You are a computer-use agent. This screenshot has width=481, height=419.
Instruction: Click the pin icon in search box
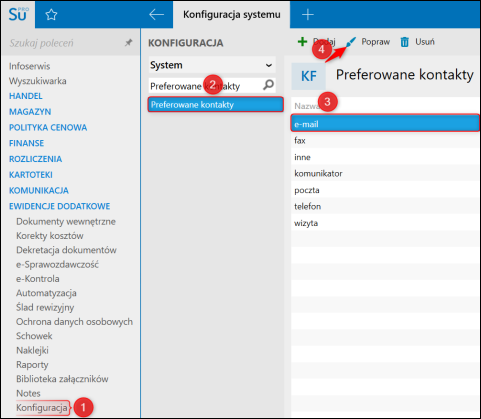[x=128, y=43]
